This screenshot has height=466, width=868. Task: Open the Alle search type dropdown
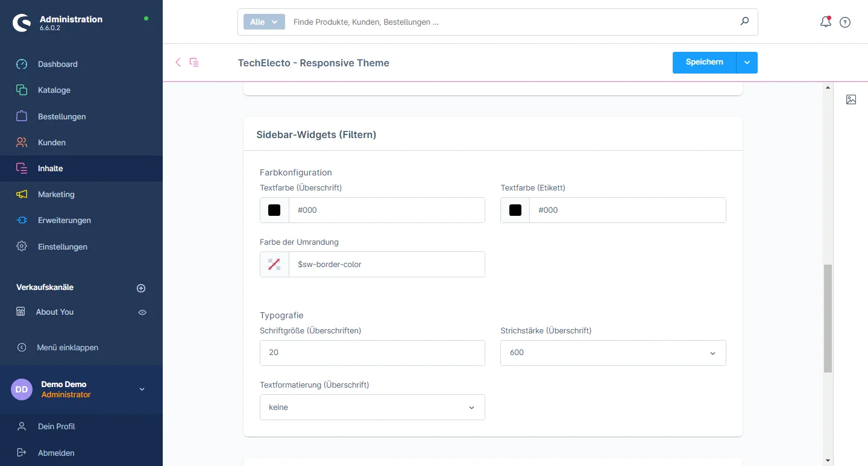click(263, 22)
